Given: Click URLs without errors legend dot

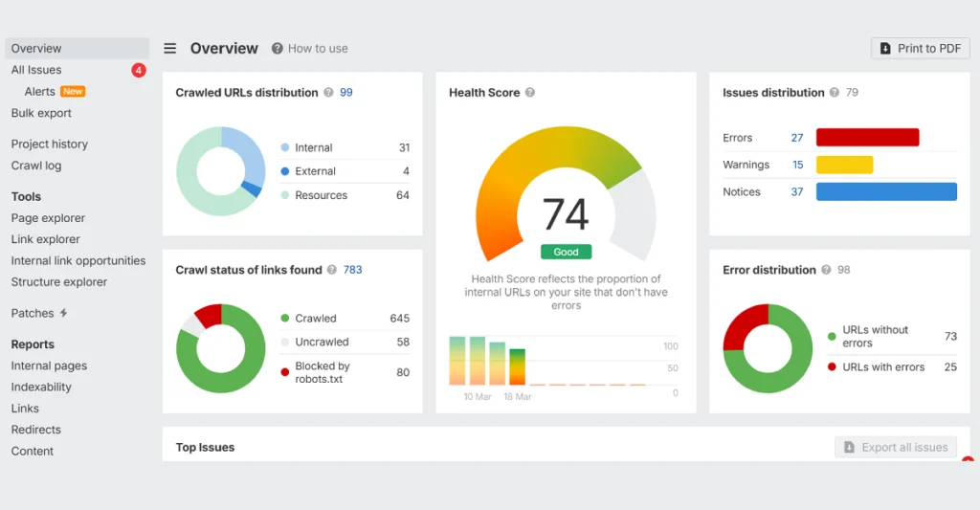Looking at the screenshot, I should click(832, 336).
